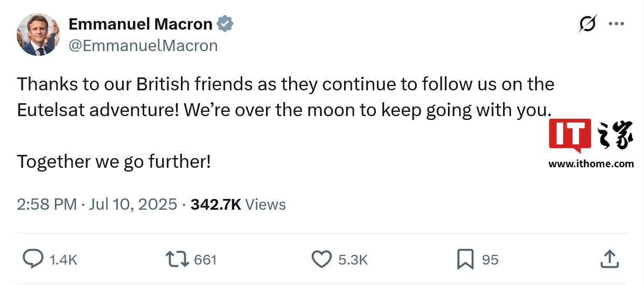Screen dimensions: 644x285
Task: Open Emmanuel Macron's profile picture
Action: (x=38, y=35)
